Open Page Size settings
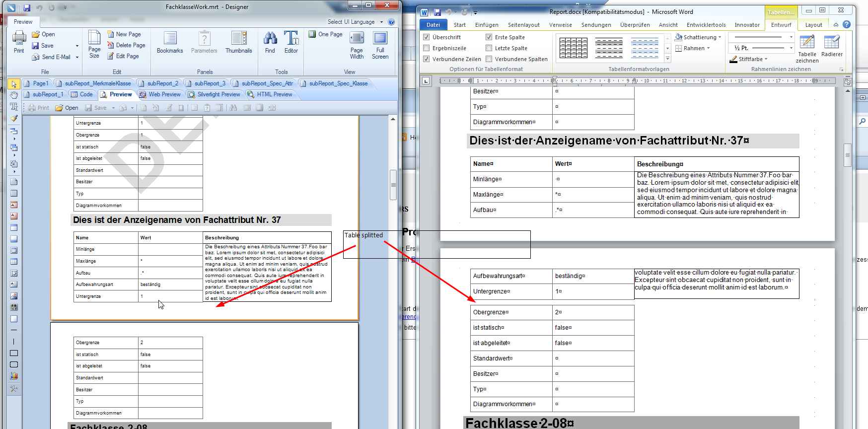Screen dimensions: 868x429 (x=94, y=44)
